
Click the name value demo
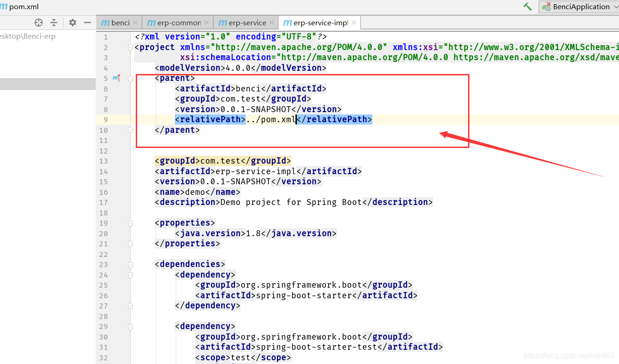coord(195,192)
